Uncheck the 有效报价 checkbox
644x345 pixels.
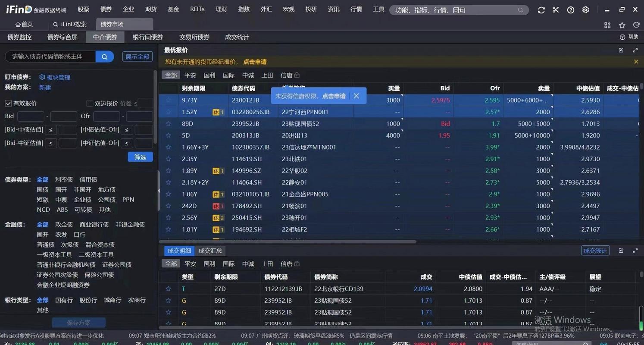pos(8,103)
